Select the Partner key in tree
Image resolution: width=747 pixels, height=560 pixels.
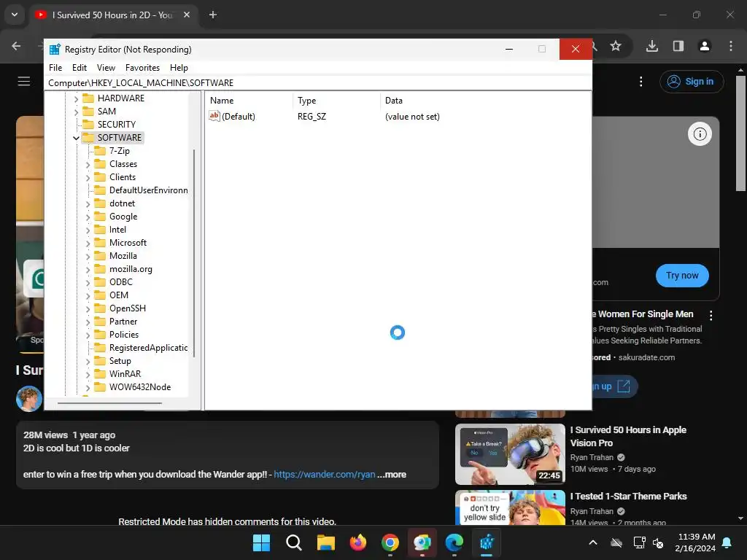point(123,322)
